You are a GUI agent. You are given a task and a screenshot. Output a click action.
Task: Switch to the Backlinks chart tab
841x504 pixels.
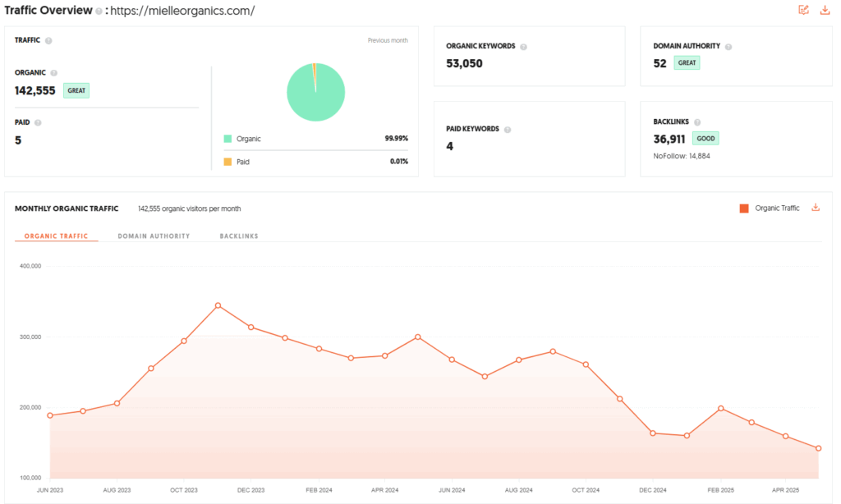tap(239, 236)
